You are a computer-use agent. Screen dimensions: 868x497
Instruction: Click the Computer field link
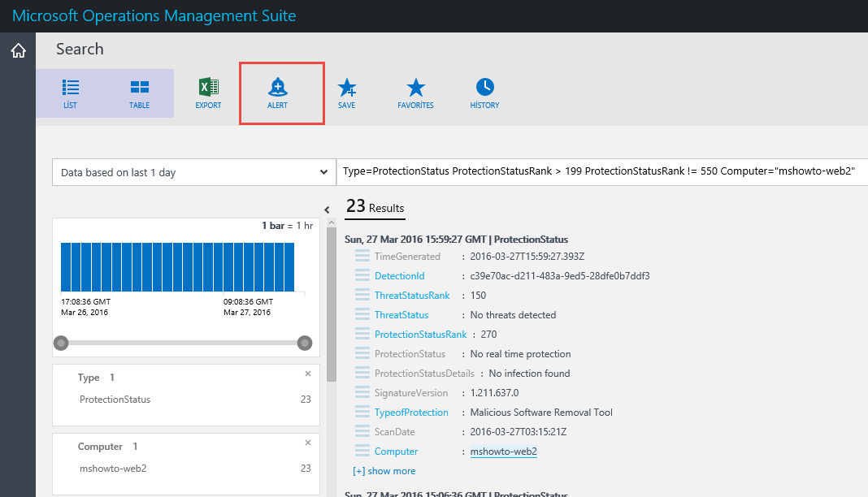coord(397,451)
